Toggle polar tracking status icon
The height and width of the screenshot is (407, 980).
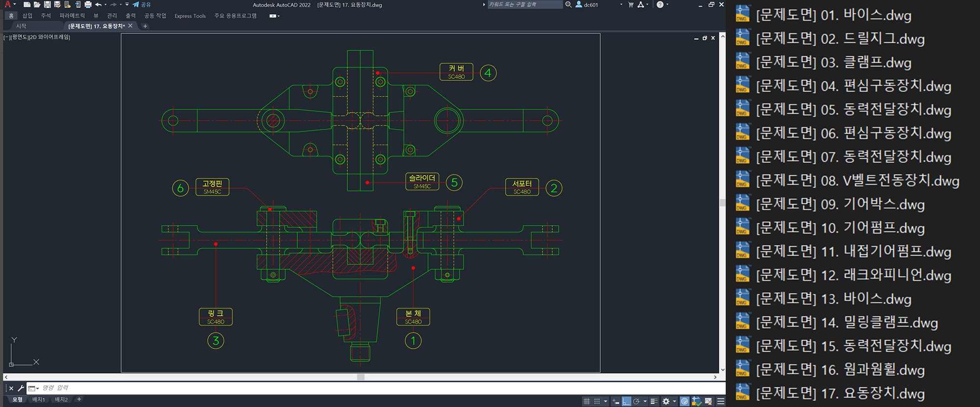(637, 401)
